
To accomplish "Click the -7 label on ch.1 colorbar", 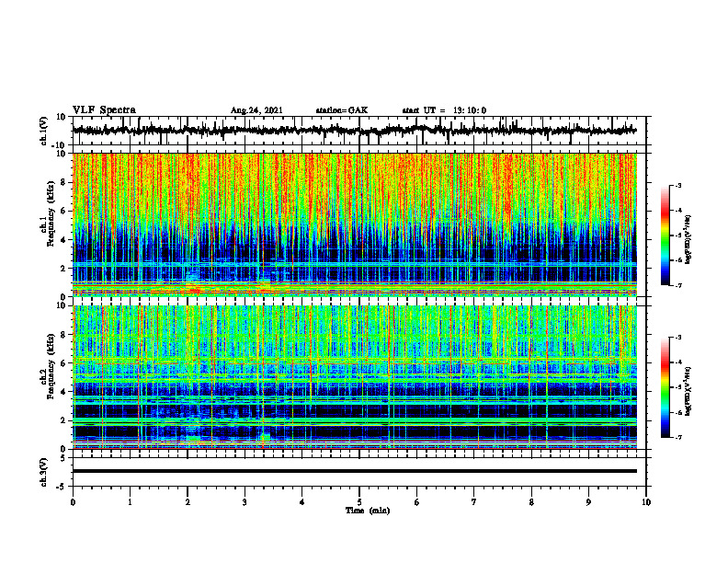I will 677,285.
